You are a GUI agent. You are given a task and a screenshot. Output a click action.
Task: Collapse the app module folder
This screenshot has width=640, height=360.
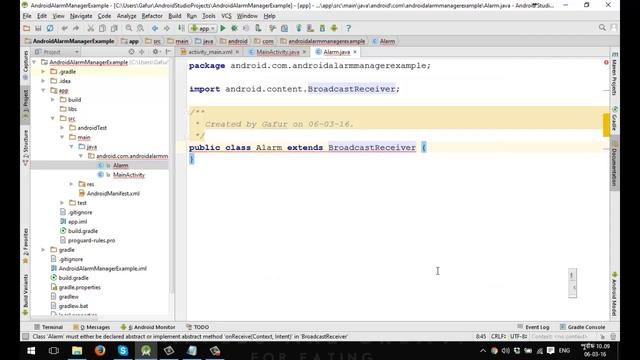tap(43, 90)
